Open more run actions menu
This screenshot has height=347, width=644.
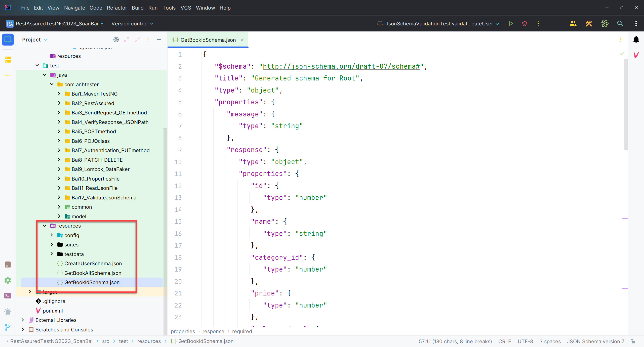tap(538, 23)
